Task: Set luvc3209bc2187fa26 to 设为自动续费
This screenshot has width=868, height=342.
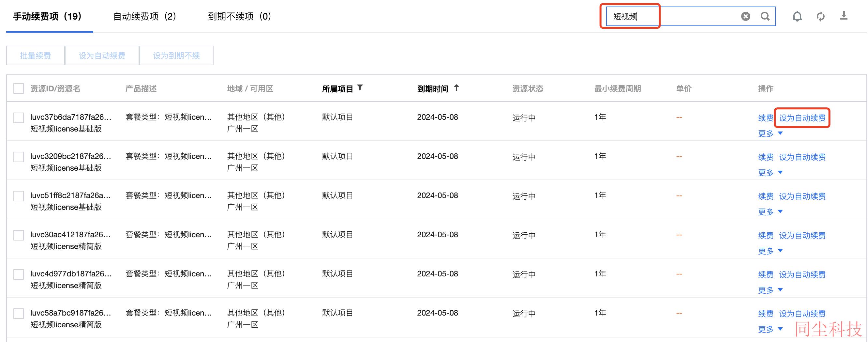Action: 802,157
